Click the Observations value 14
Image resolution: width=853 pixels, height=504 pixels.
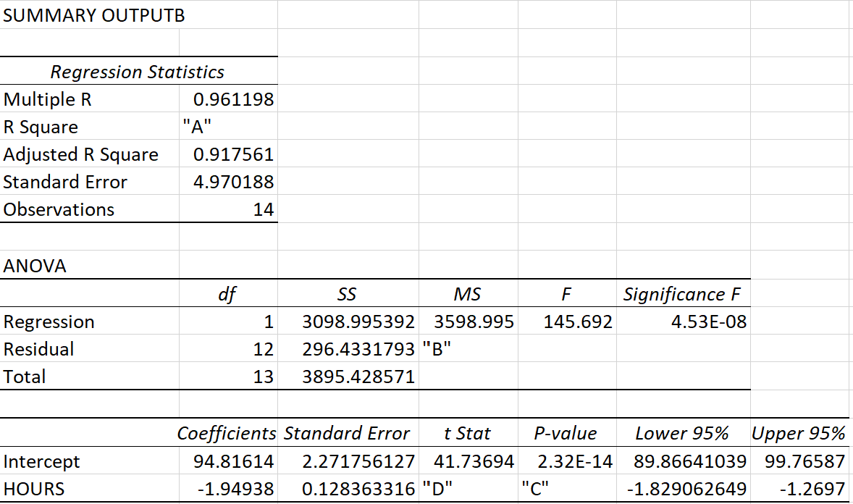(x=264, y=209)
